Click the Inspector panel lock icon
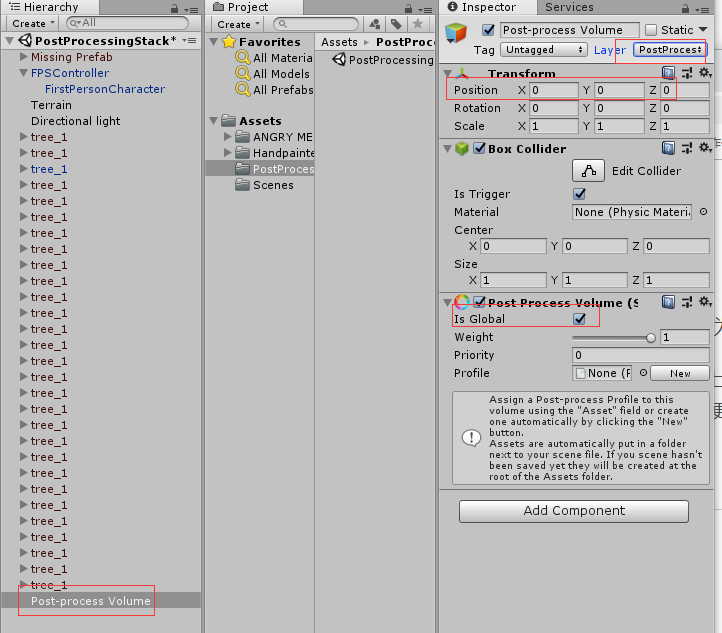This screenshot has width=722, height=633. coord(685,8)
